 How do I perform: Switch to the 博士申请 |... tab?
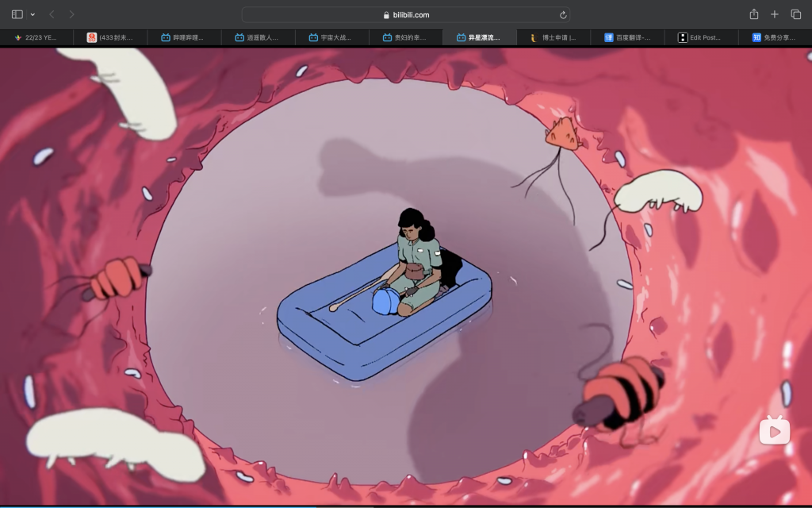[553, 37]
